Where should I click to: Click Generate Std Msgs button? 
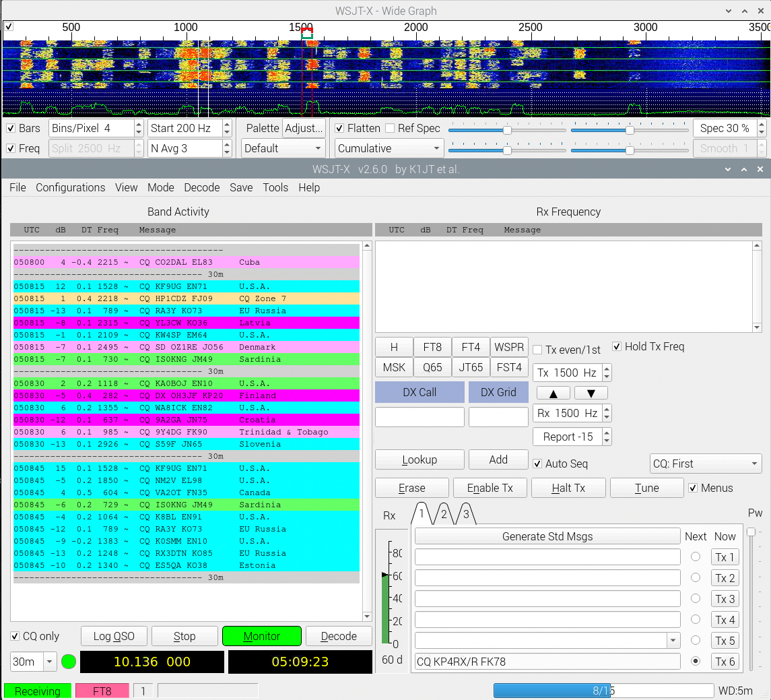coord(547,536)
